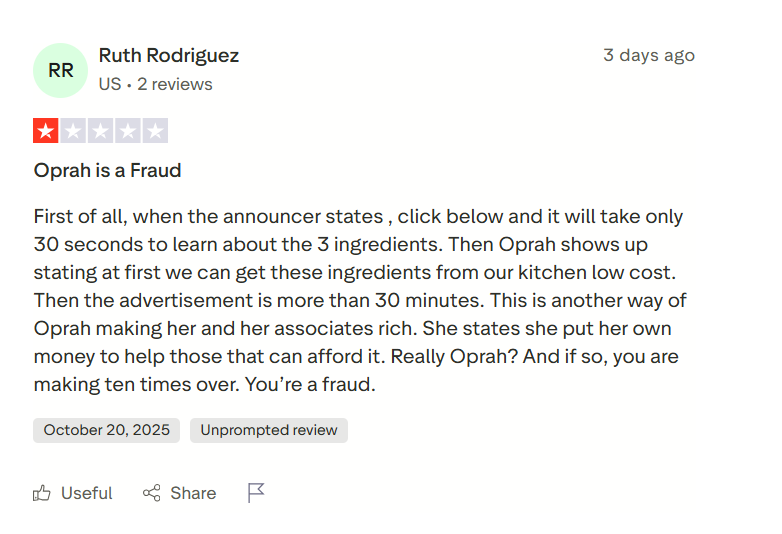Click the third grey star in the rating
The height and width of the screenshot is (534, 782).
pyautogui.click(x=100, y=131)
